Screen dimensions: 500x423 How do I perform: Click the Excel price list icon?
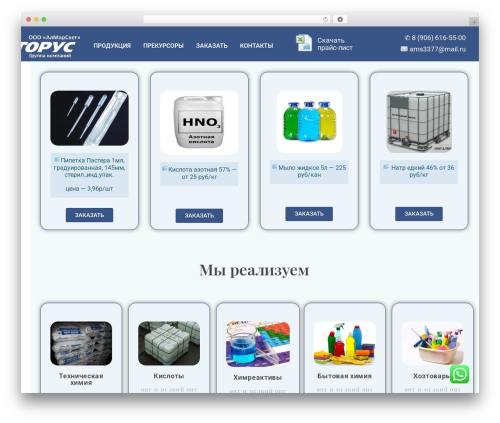(304, 43)
